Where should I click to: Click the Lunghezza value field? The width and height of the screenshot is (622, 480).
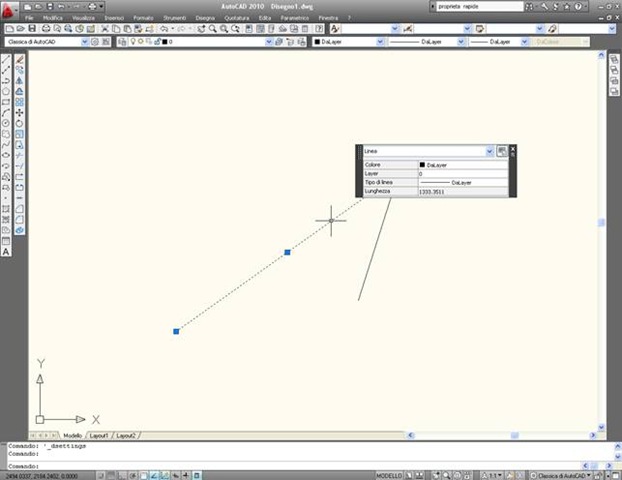(451, 191)
